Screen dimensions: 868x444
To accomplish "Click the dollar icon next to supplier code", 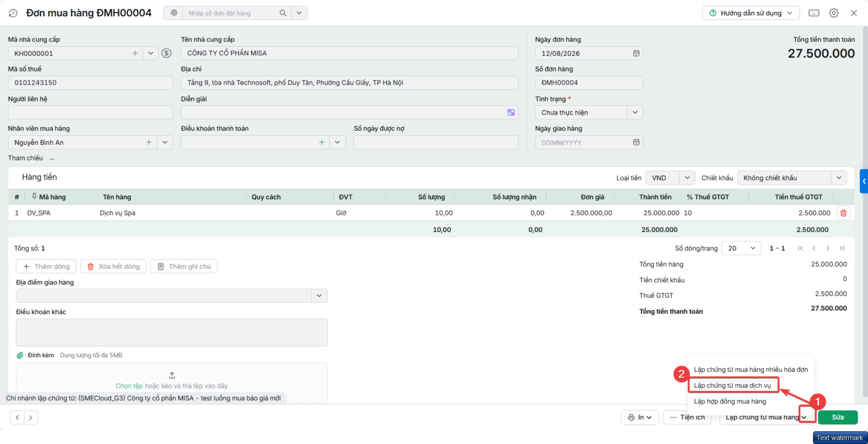I will pos(167,53).
